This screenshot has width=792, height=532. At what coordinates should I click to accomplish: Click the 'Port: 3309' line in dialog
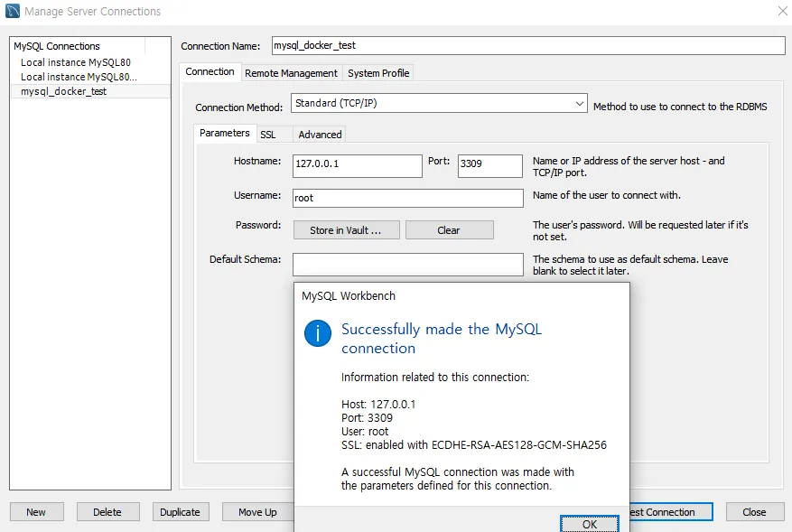click(368, 418)
